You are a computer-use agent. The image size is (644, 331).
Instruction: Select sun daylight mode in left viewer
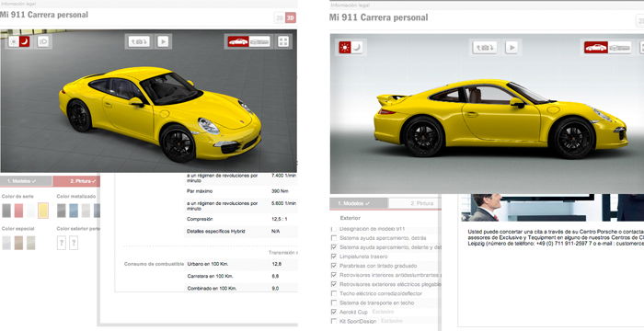(14, 41)
